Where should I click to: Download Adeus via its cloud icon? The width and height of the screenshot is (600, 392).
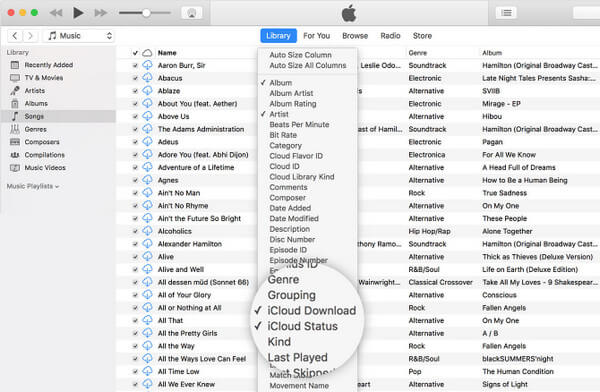click(147, 142)
